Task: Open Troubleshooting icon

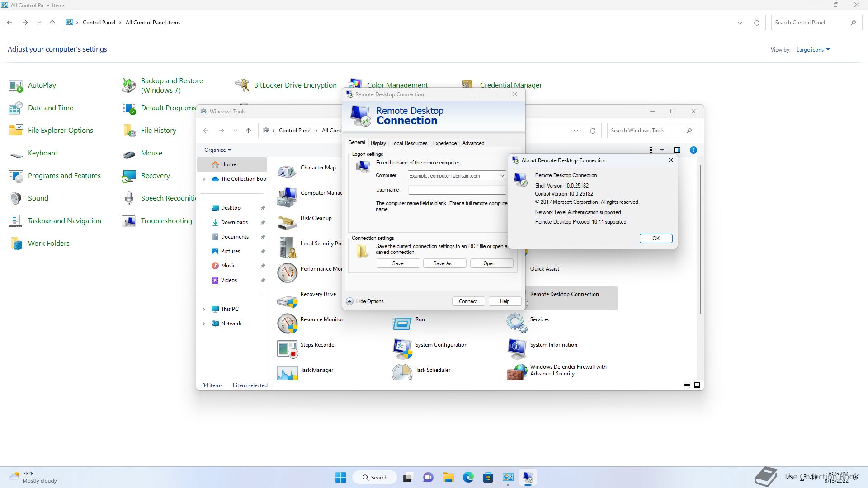Action: coord(129,221)
